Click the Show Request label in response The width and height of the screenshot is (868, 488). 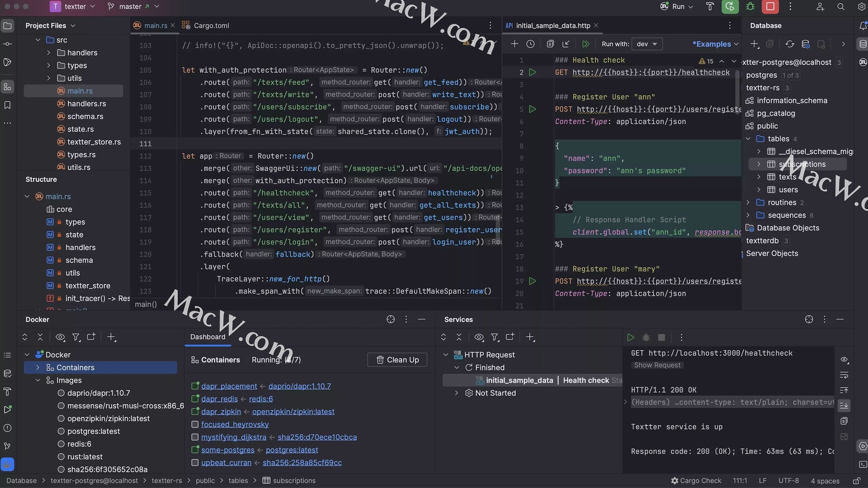pos(657,365)
